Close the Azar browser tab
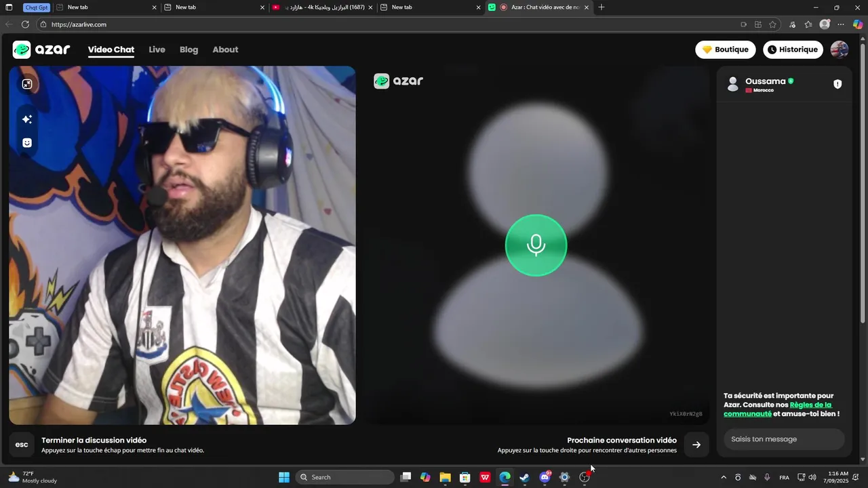 pyautogui.click(x=587, y=7)
